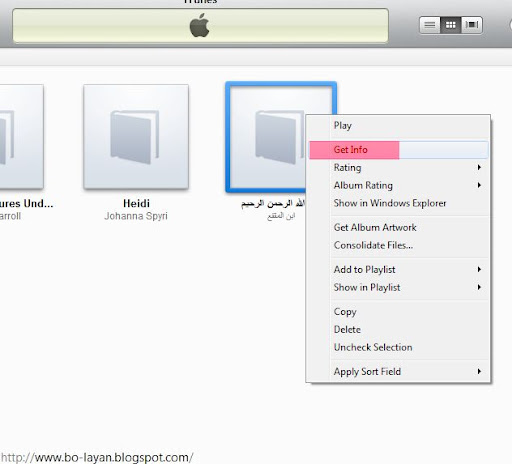Viewport: 512px width, 464px height.
Task: Expand the Rating submenu arrow
Action: coord(479,167)
